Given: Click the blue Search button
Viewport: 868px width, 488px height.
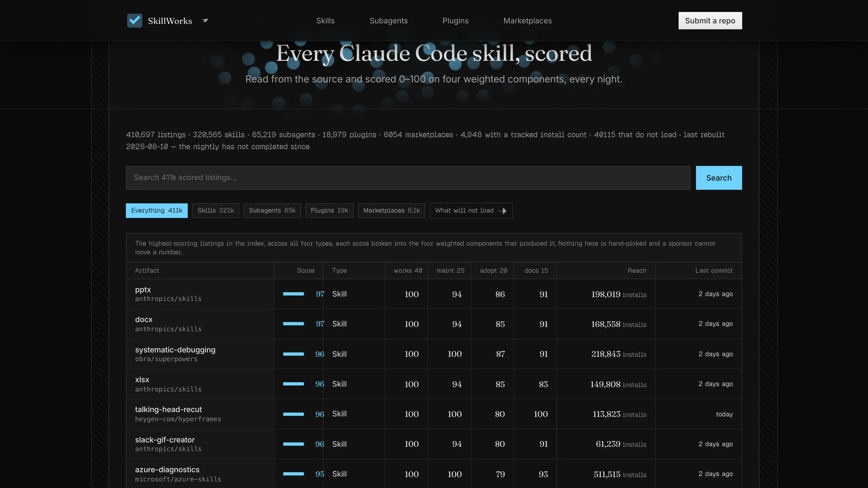Looking at the screenshot, I should [719, 178].
